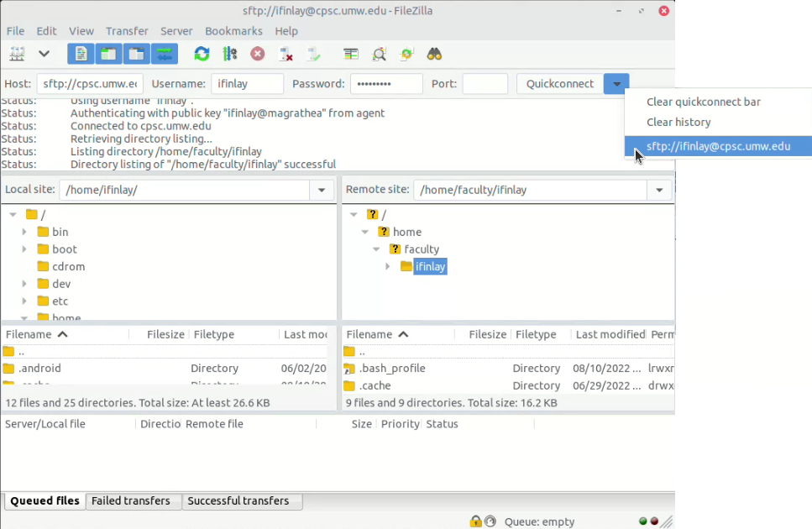Focus the Port input field
Viewport: 812px width, 529px height.
point(485,84)
